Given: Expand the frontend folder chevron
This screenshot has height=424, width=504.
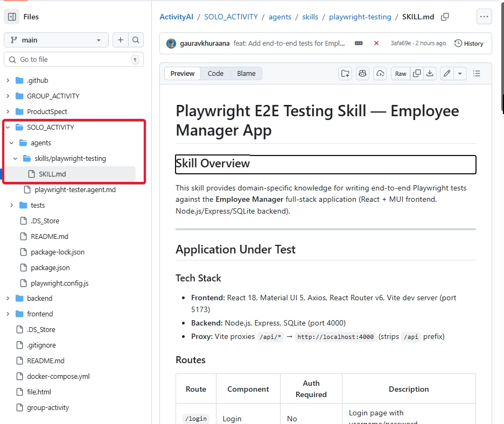Looking at the screenshot, I should [8, 314].
